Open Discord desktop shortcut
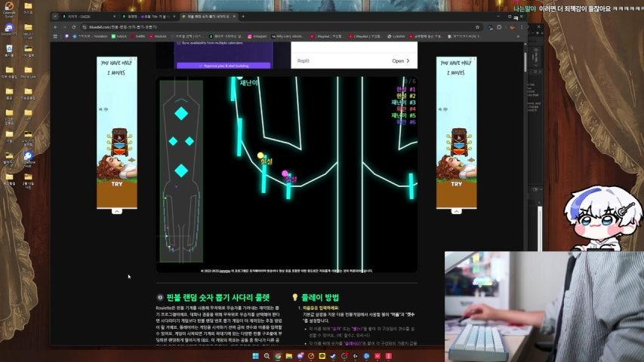Viewport: 644px width, 362px height. [8, 29]
